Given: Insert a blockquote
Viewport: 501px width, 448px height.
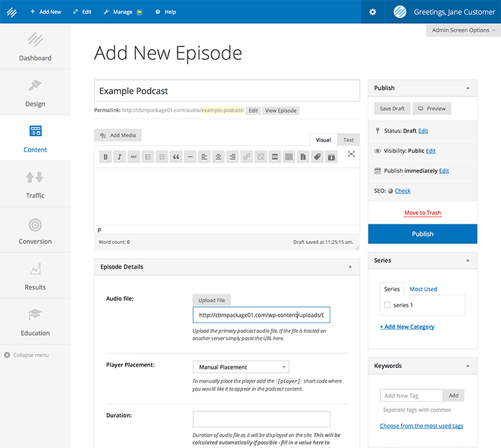Looking at the screenshot, I should (x=176, y=157).
